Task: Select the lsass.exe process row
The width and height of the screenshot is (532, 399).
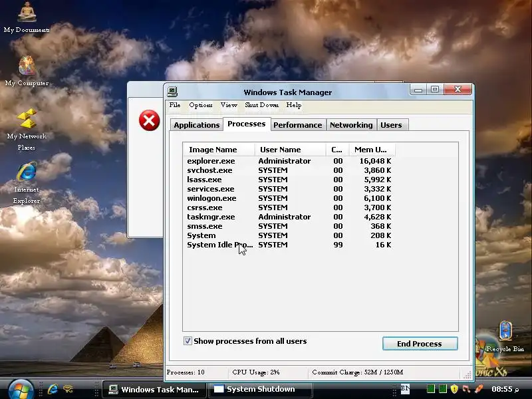Action: point(289,180)
